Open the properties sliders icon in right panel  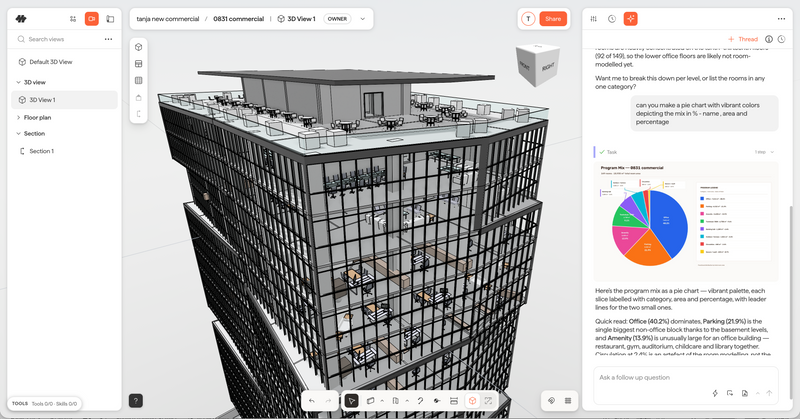coord(593,19)
